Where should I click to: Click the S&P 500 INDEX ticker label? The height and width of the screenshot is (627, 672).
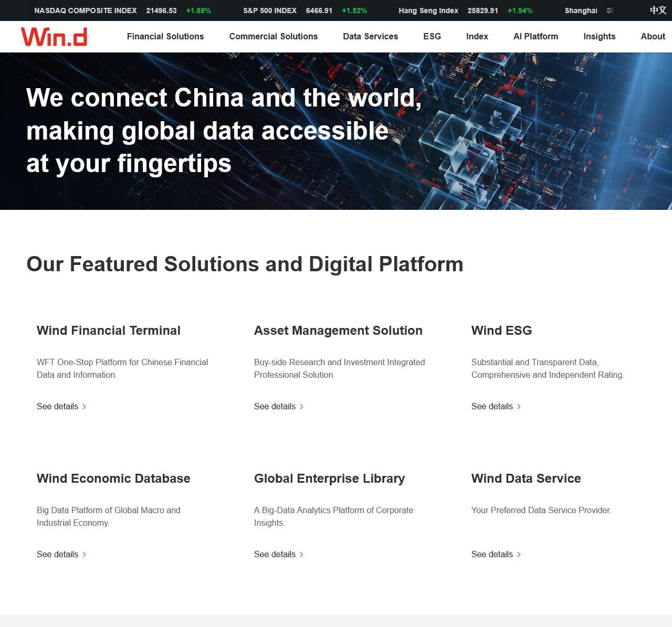point(270,10)
